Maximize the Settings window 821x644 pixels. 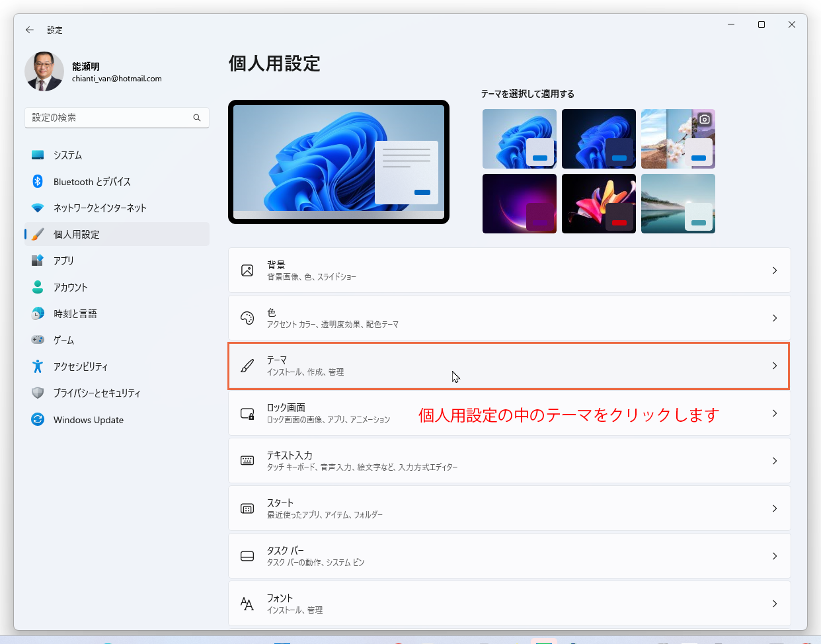pyautogui.click(x=762, y=24)
